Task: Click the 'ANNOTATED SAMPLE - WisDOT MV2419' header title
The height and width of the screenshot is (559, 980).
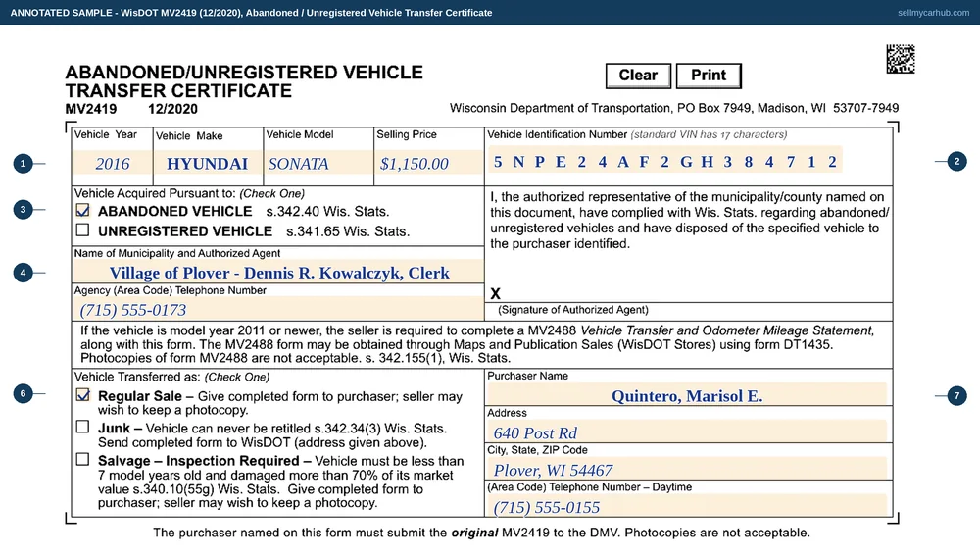Action: (x=251, y=13)
